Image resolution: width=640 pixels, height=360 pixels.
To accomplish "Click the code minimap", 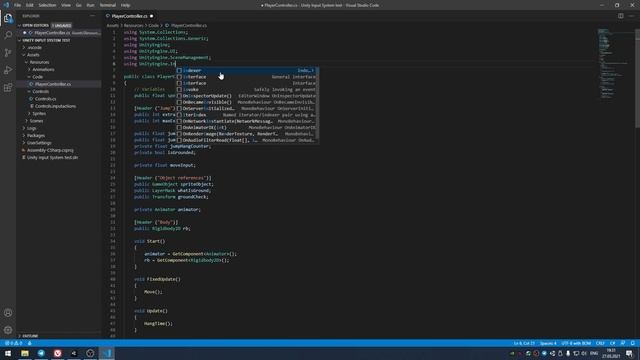I will coord(614,63).
